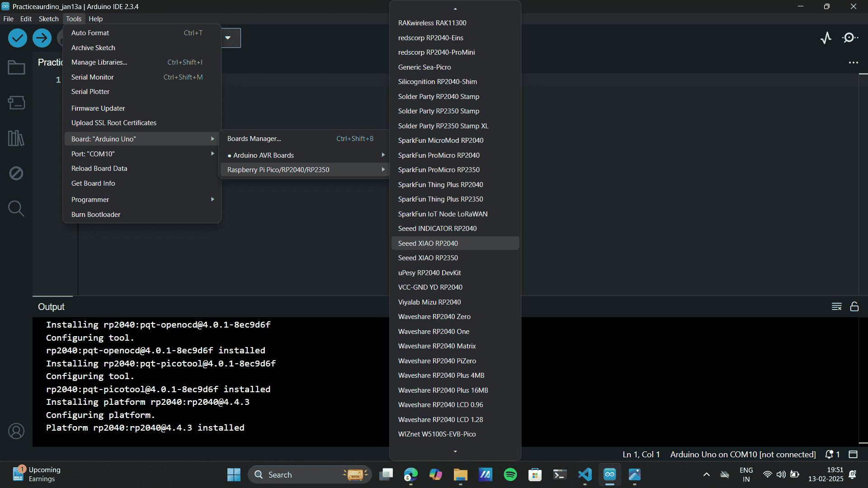
Task: Click the Arduino IDE taskbar icon
Action: [610, 474]
